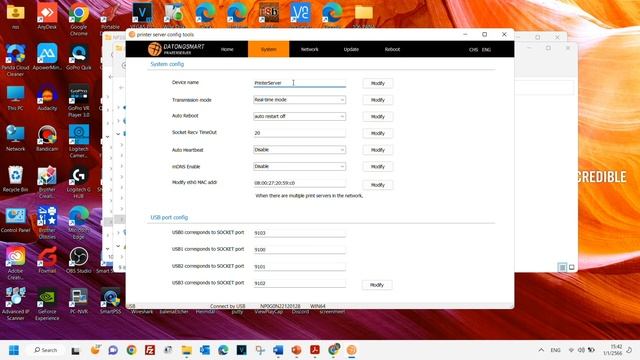
Task: Open PowerPoint from the taskbar
Action: coord(296,350)
